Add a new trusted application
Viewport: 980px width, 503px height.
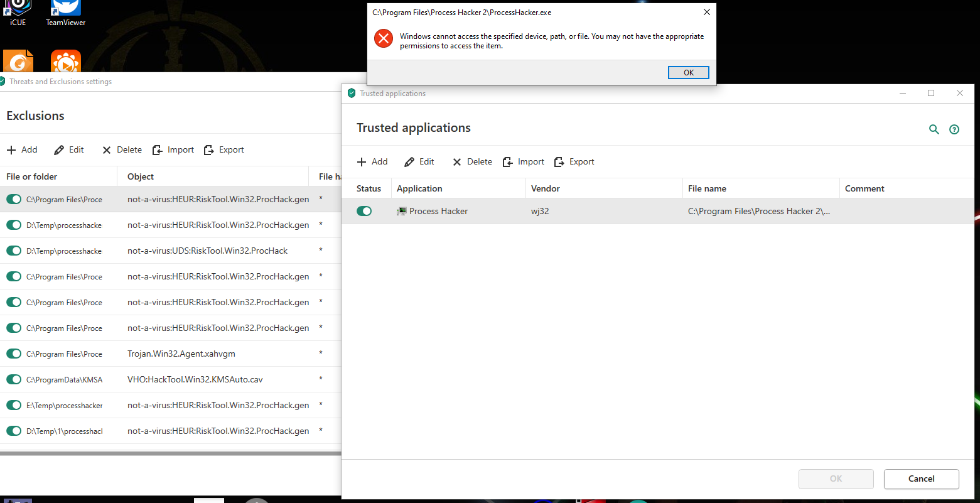tap(372, 162)
